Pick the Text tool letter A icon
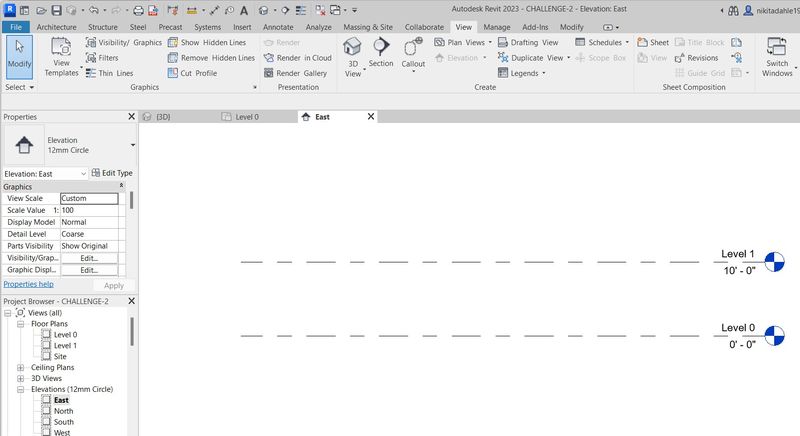 click(x=244, y=10)
